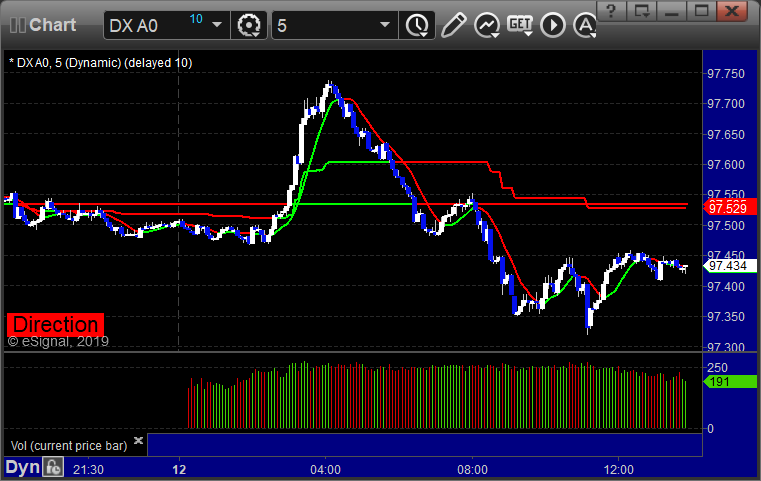The width and height of the screenshot is (761, 481).
Task: Click the 12 date marker on time axis
Action: click(179, 469)
